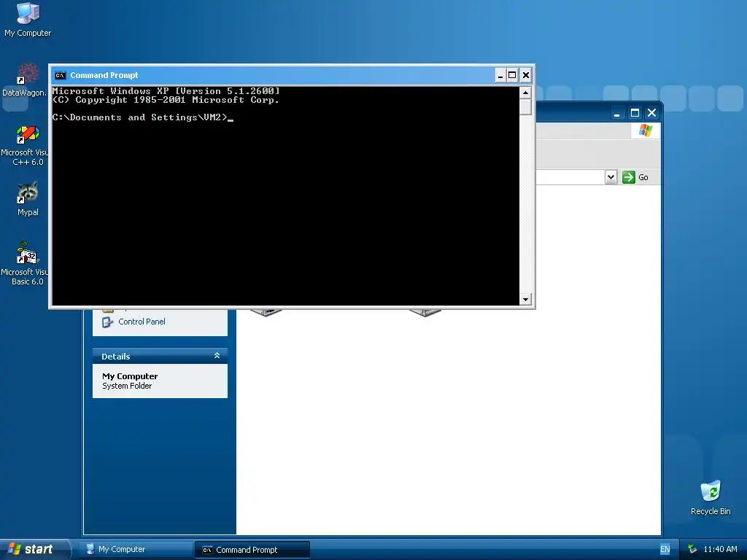Screen dimensions: 747x560
Task: Launch Mypal browser shortcut
Action: pyautogui.click(x=28, y=199)
